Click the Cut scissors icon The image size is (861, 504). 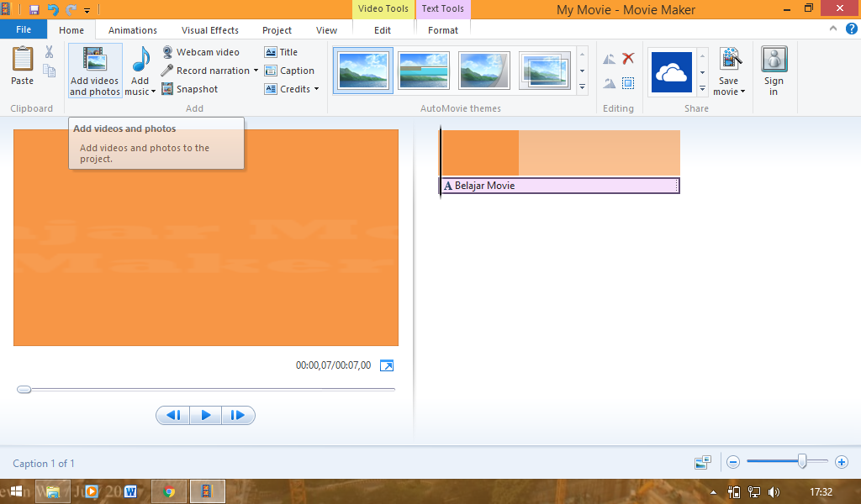pyautogui.click(x=50, y=52)
